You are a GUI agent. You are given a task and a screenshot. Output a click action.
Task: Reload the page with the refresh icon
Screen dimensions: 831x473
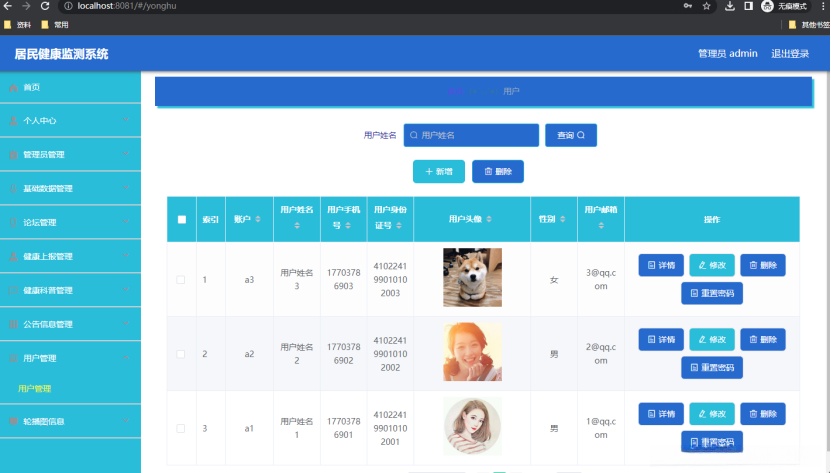point(45,6)
